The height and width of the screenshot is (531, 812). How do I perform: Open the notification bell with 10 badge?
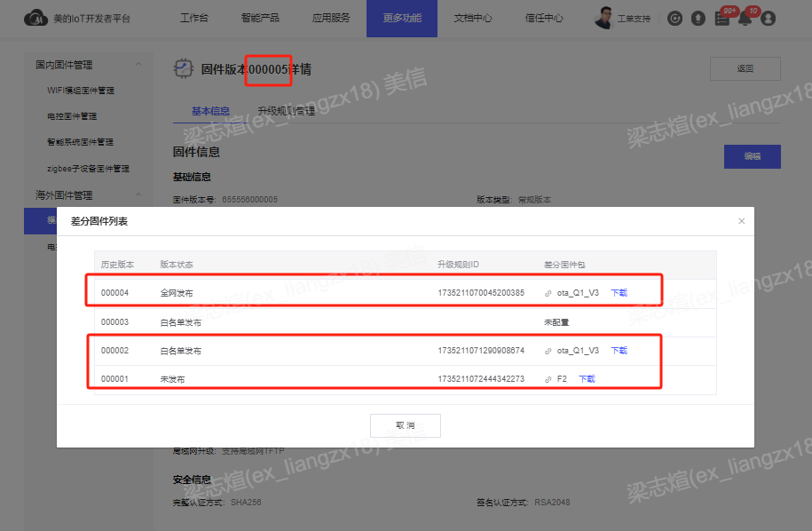[x=745, y=19]
